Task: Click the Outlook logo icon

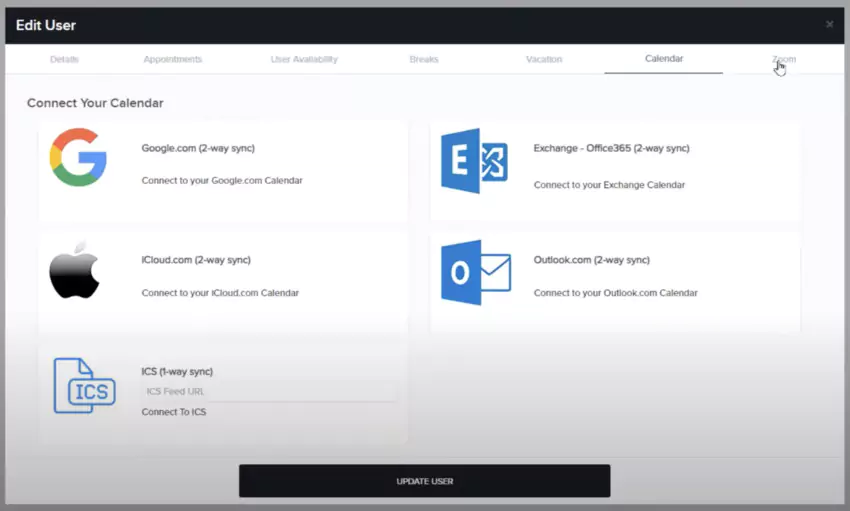Action: 476,273
